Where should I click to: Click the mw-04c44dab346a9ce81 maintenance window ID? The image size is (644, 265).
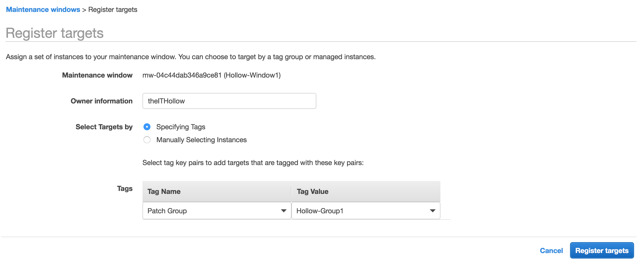182,75
